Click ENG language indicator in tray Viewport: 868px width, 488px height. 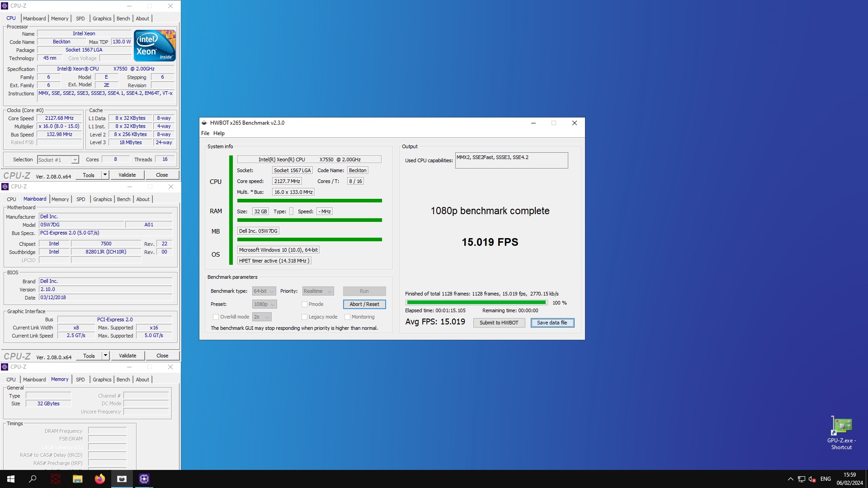tap(826, 479)
